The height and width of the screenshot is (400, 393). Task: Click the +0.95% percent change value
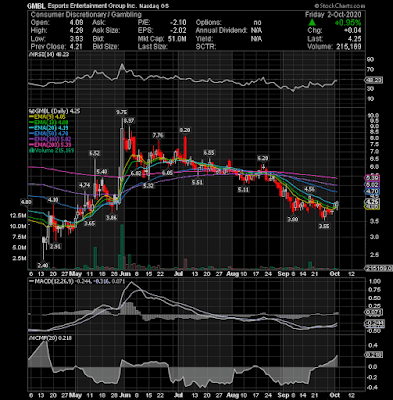(x=348, y=23)
